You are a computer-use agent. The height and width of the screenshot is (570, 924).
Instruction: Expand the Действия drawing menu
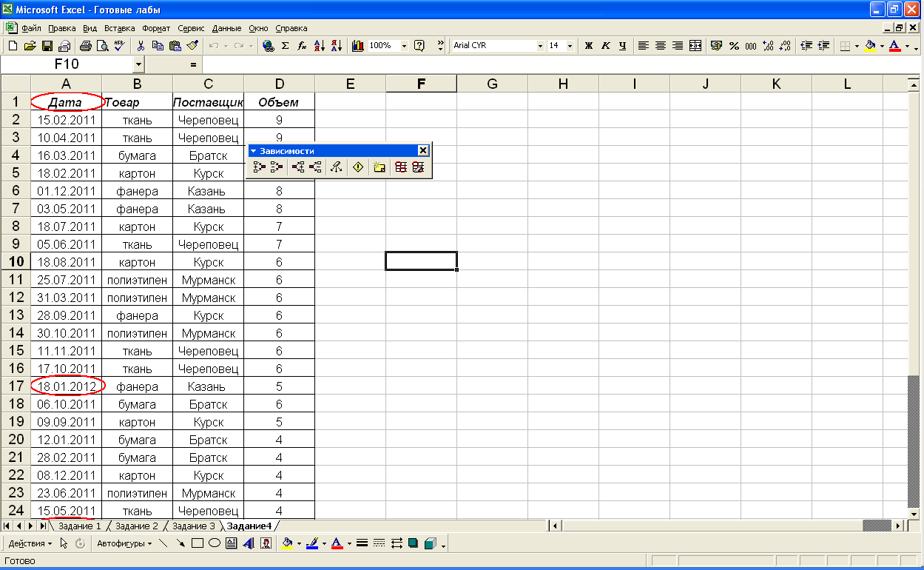[29, 543]
